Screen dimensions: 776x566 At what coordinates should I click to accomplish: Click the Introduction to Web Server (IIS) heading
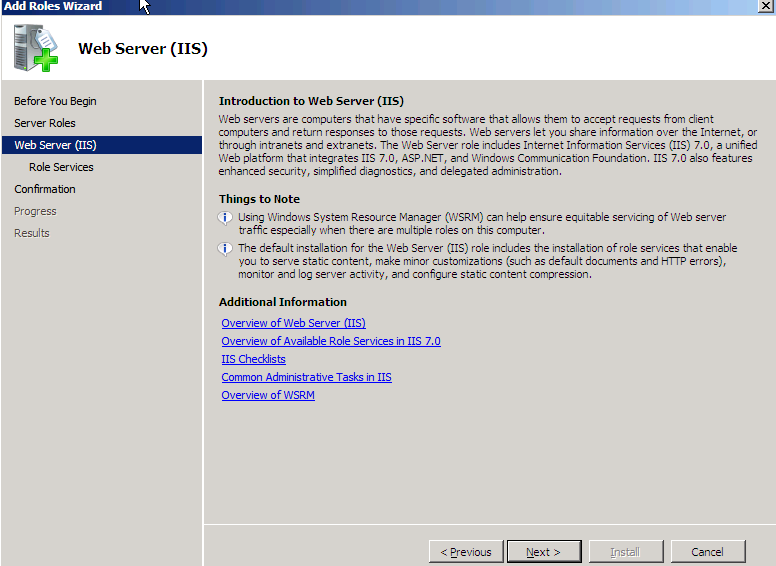point(311,101)
